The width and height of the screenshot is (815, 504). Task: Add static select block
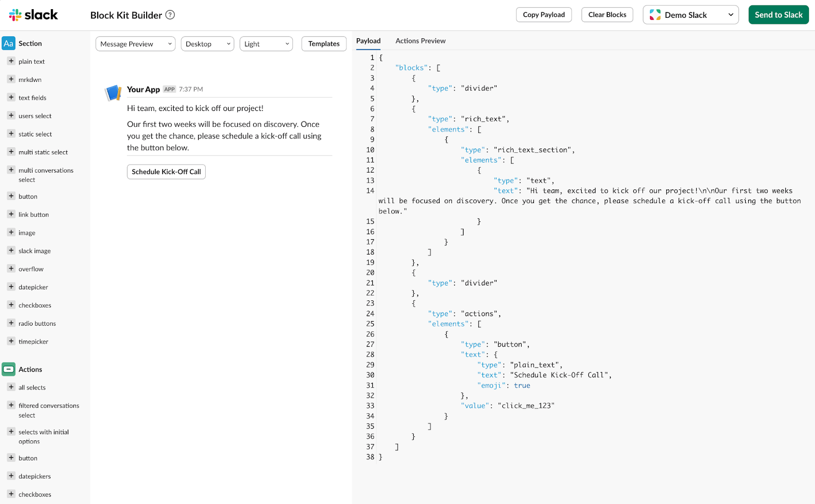(x=11, y=134)
